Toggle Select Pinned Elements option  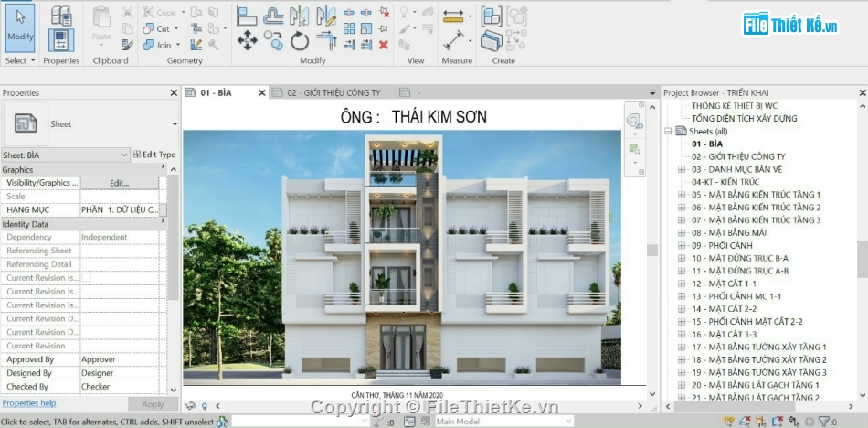pos(762,422)
